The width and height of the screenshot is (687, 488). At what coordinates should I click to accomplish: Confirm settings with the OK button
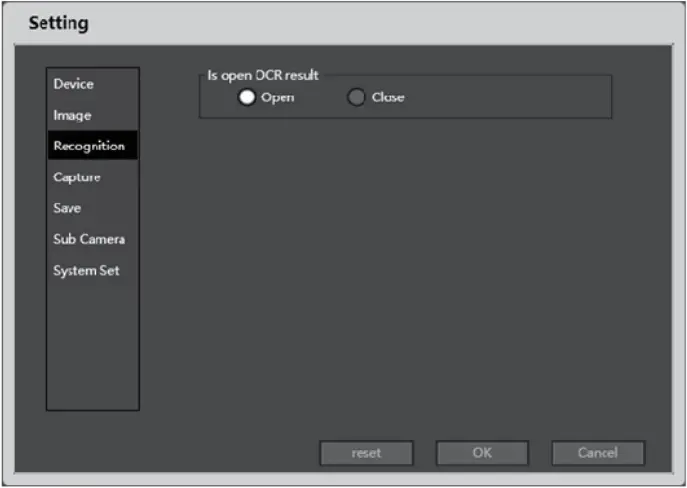coord(482,453)
